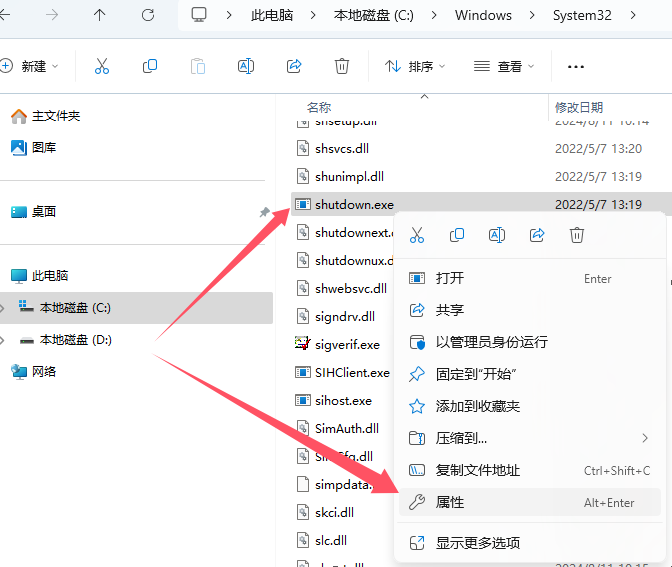Select file shwebsvc.dll
The width and height of the screenshot is (672, 567).
[351, 288]
